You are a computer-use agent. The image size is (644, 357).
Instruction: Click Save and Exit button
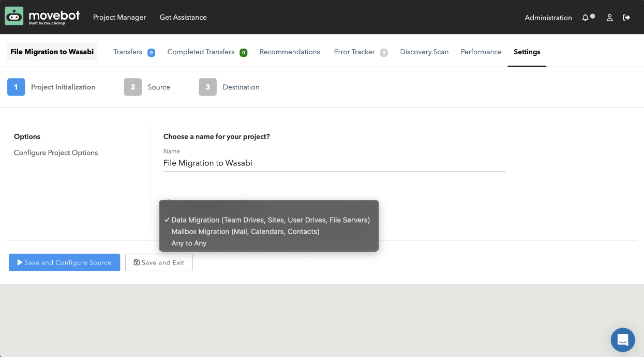159,262
